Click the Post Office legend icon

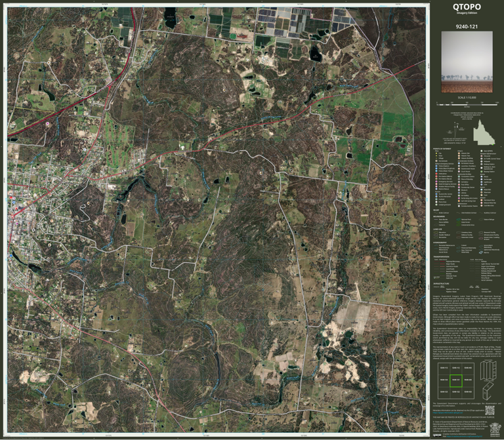459,185
